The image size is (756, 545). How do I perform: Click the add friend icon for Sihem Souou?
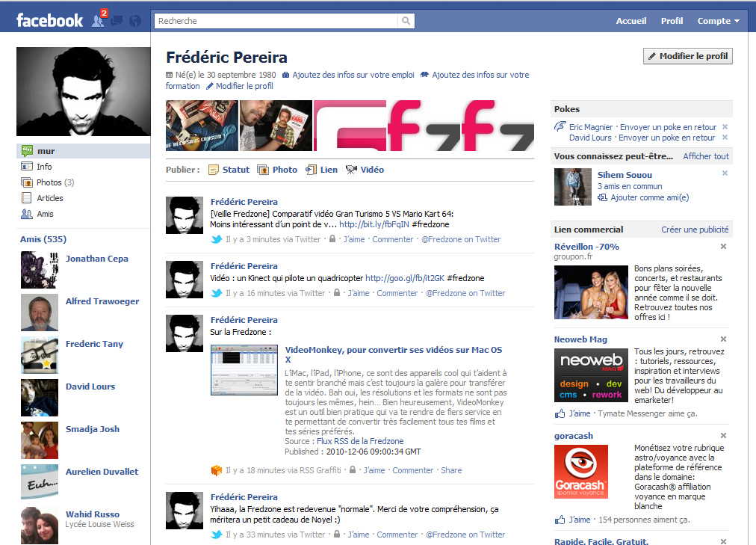(602, 197)
